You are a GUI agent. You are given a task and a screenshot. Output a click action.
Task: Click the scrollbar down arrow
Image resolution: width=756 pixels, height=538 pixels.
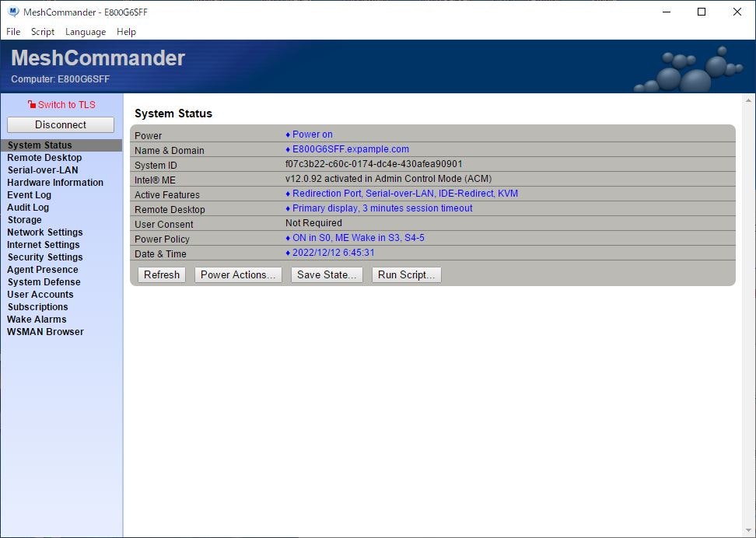click(748, 531)
